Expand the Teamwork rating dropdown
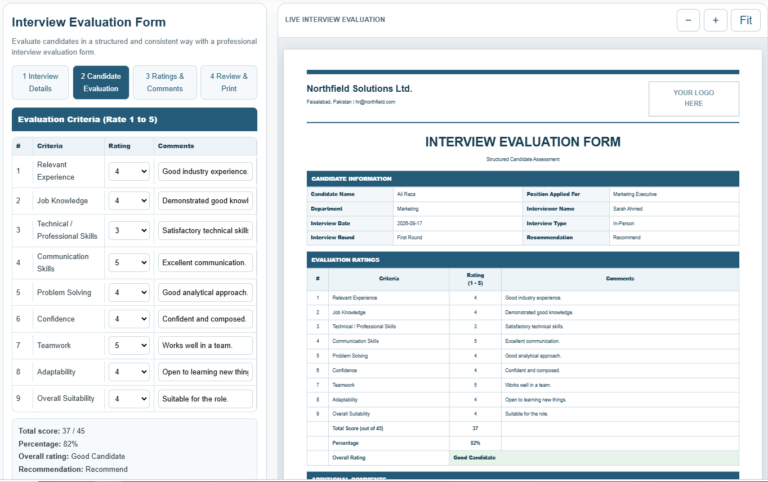This screenshot has height=482, width=768. [129, 345]
